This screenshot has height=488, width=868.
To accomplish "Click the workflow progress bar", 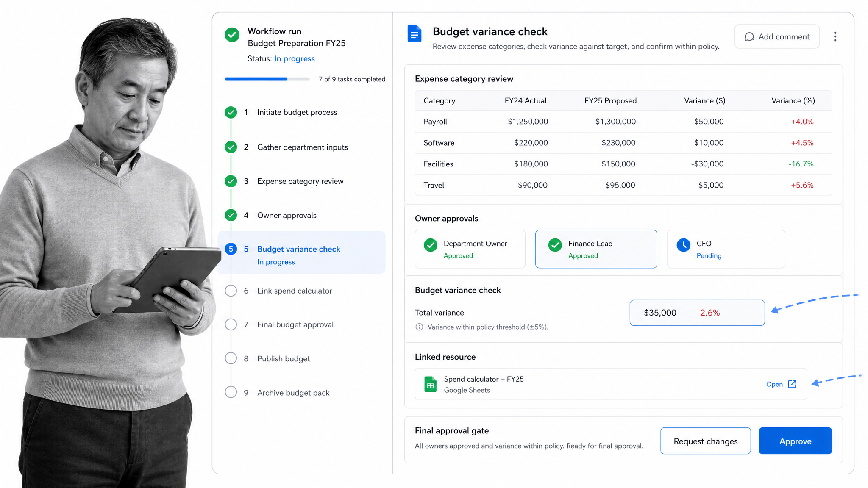I will (267, 79).
